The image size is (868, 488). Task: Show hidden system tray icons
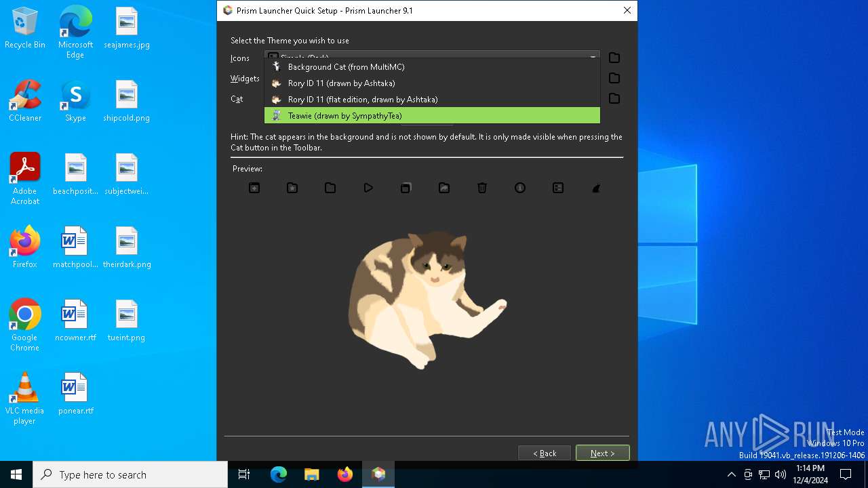[x=731, y=474]
